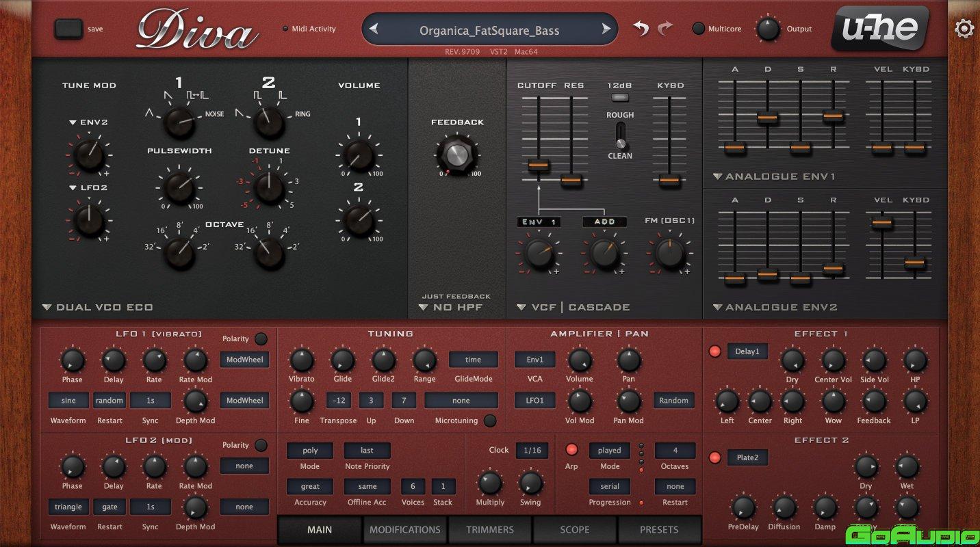The image size is (980, 547).
Task: Click the Pulsewidth knob
Action: (179, 187)
